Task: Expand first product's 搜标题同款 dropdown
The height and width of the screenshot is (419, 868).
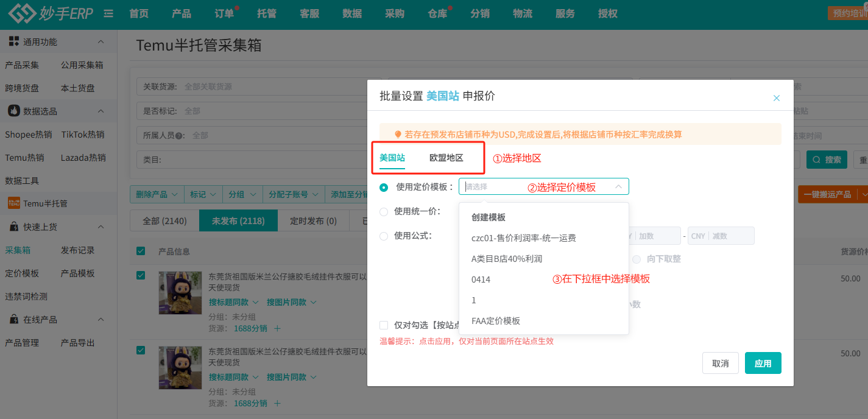Action: tap(234, 302)
